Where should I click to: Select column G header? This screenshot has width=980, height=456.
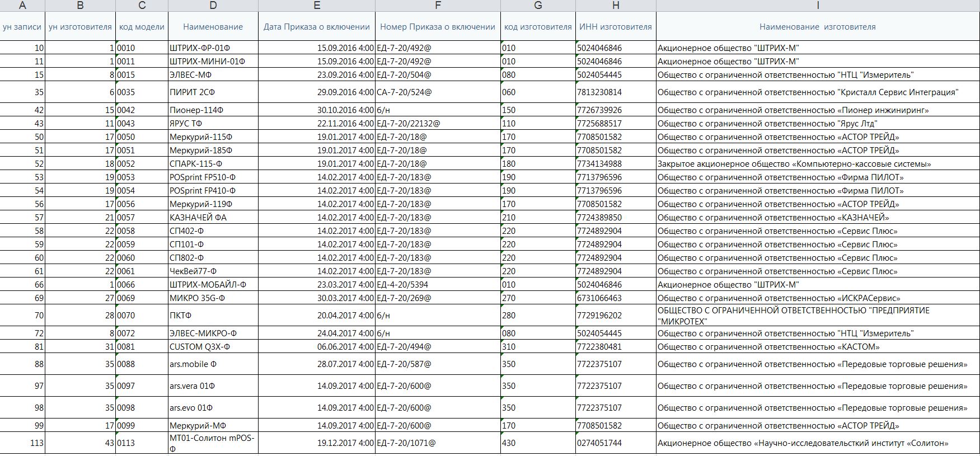pyautogui.click(x=538, y=6)
